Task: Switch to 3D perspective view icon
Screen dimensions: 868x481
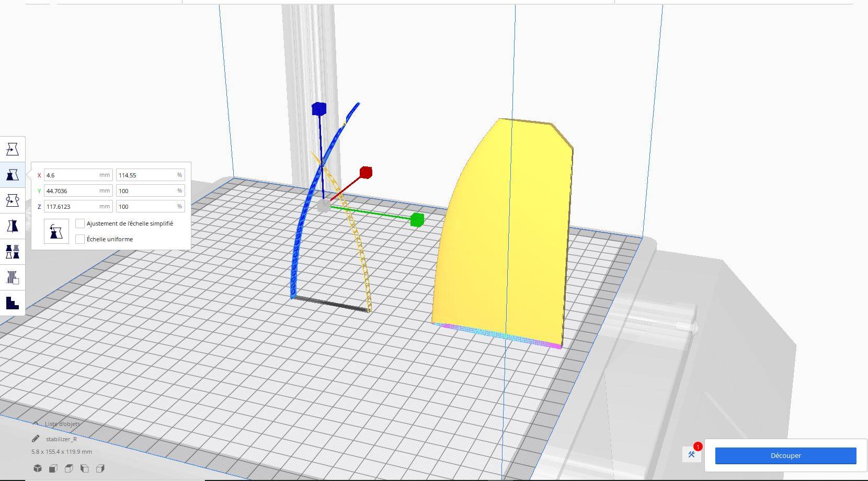Action: [x=38, y=468]
